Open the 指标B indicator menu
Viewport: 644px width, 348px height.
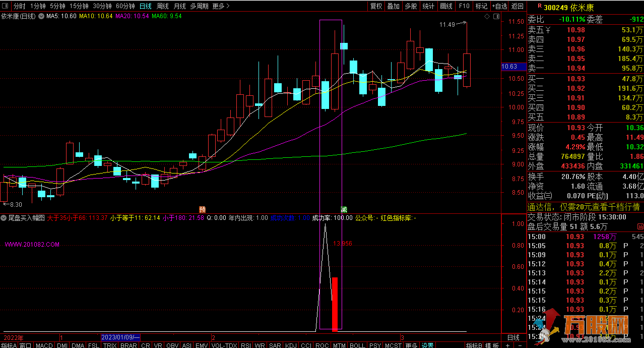click(x=473, y=345)
